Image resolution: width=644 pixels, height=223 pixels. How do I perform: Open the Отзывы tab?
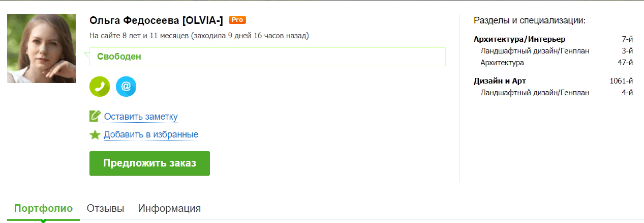click(105, 208)
